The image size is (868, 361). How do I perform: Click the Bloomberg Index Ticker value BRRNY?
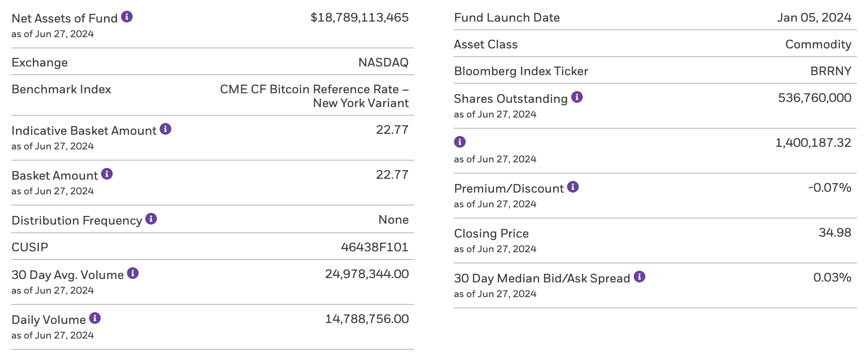[x=830, y=71]
